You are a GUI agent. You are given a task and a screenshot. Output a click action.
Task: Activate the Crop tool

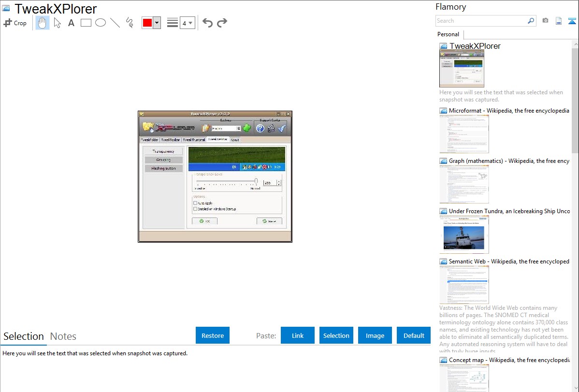pyautogui.click(x=15, y=23)
